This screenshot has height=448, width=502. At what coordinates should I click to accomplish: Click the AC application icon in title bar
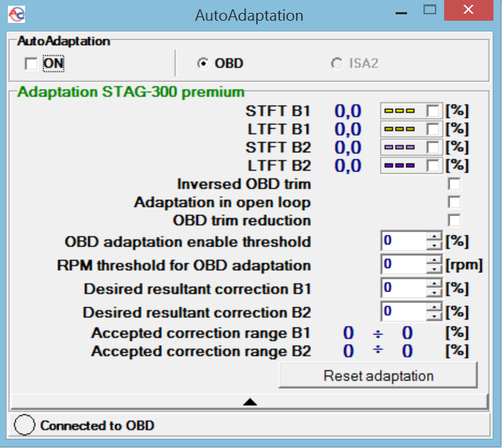(x=16, y=14)
